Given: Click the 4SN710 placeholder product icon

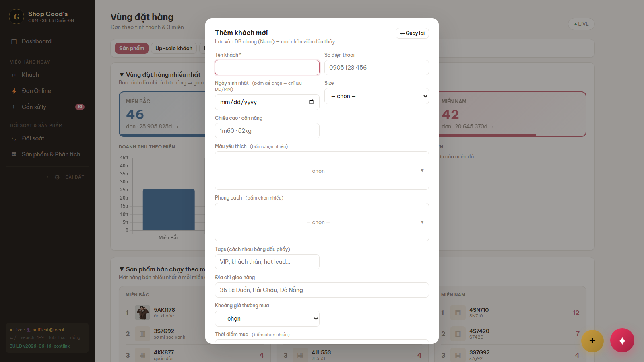Looking at the screenshot, I should [458, 313].
